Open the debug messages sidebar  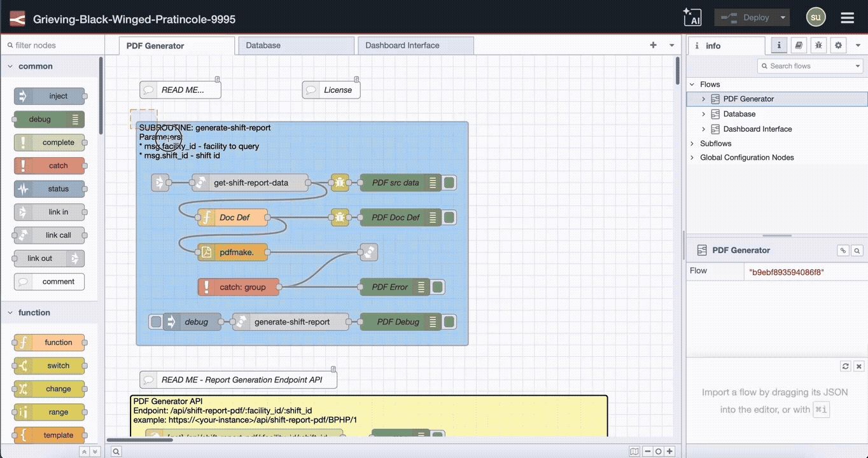coord(818,45)
